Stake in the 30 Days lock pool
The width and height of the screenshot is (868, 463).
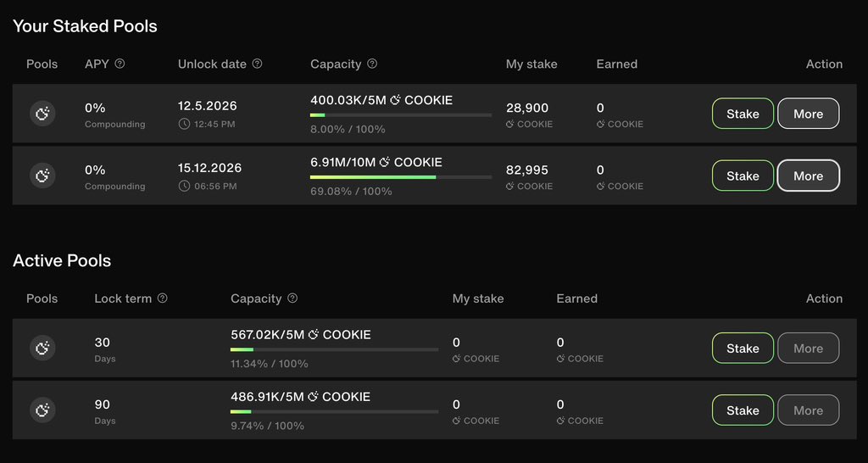743,348
